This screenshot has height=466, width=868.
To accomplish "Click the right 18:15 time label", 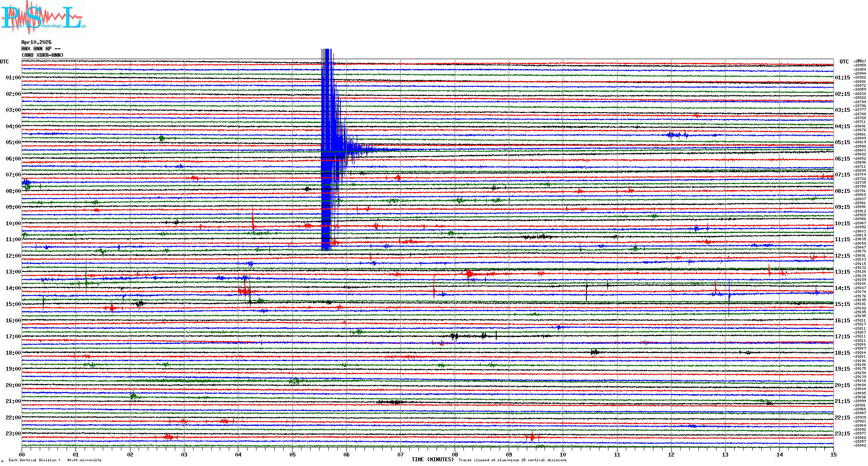I will pos(842,353).
